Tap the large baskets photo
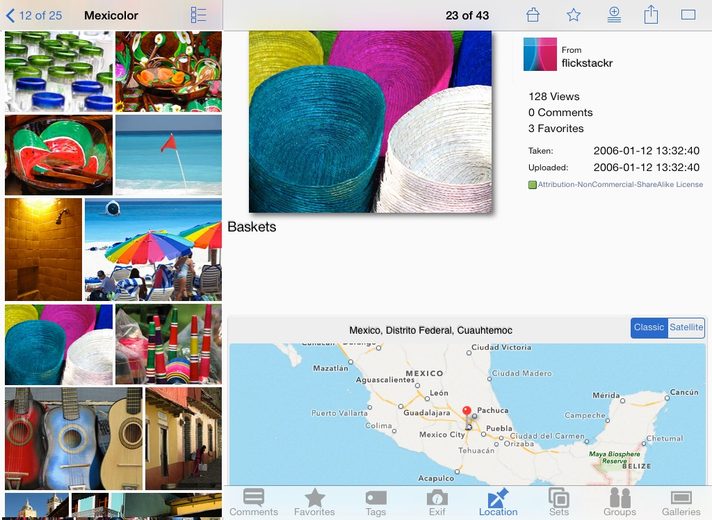The image size is (712, 520). (370, 121)
